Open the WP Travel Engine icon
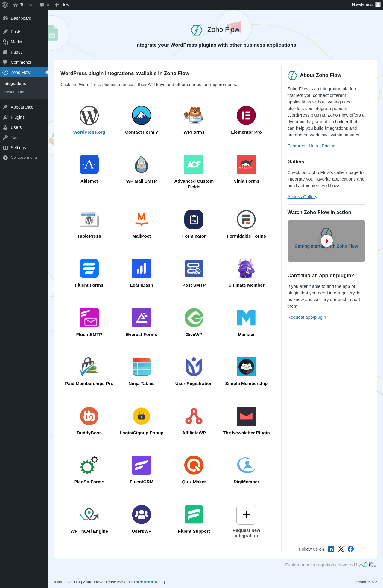The width and height of the screenshot is (383, 588). pos(89,514)
